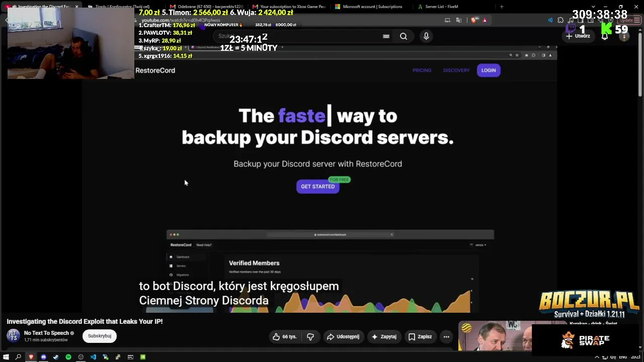Click LOGIN on RestoreCord page
Viewport: 644px width, 362px height.
(x=489, y=70)
